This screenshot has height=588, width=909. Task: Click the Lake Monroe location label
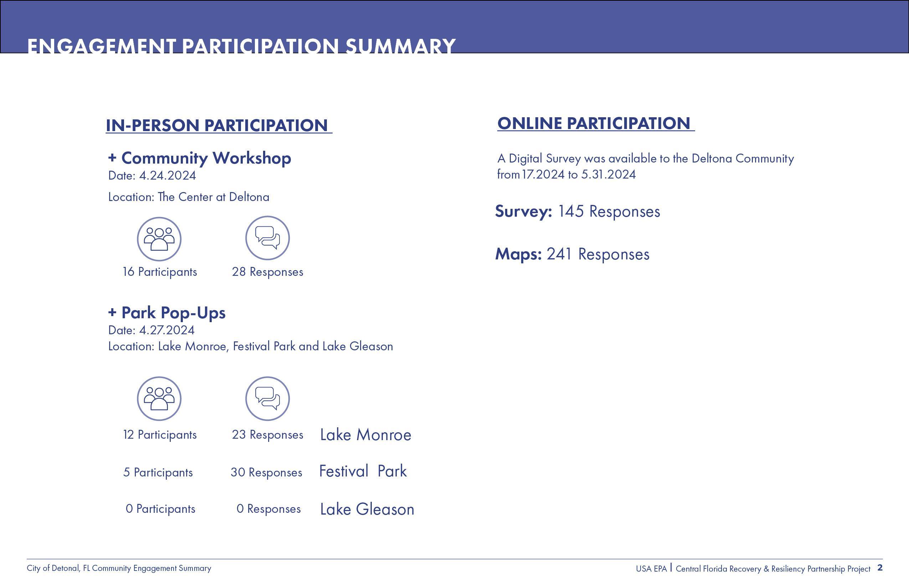click(x=365, y=435)
